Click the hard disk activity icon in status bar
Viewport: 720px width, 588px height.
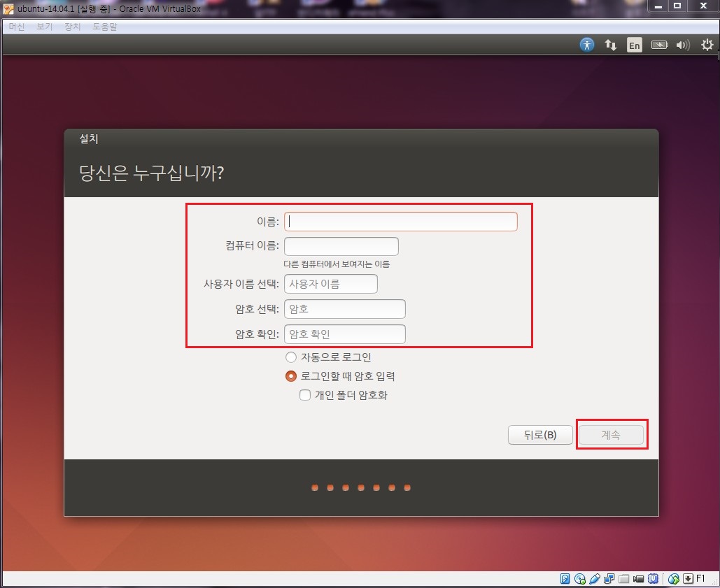coord(565,578)
